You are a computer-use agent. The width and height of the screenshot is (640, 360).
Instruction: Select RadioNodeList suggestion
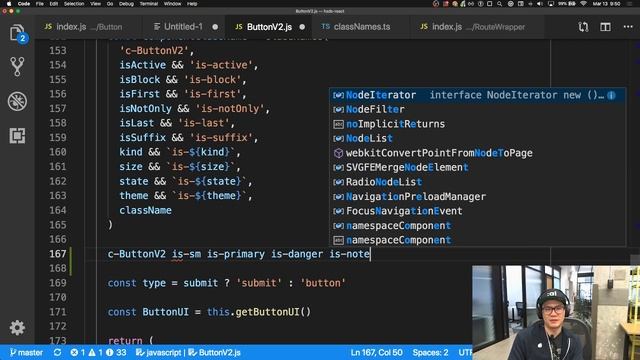(x=478, y=182)
